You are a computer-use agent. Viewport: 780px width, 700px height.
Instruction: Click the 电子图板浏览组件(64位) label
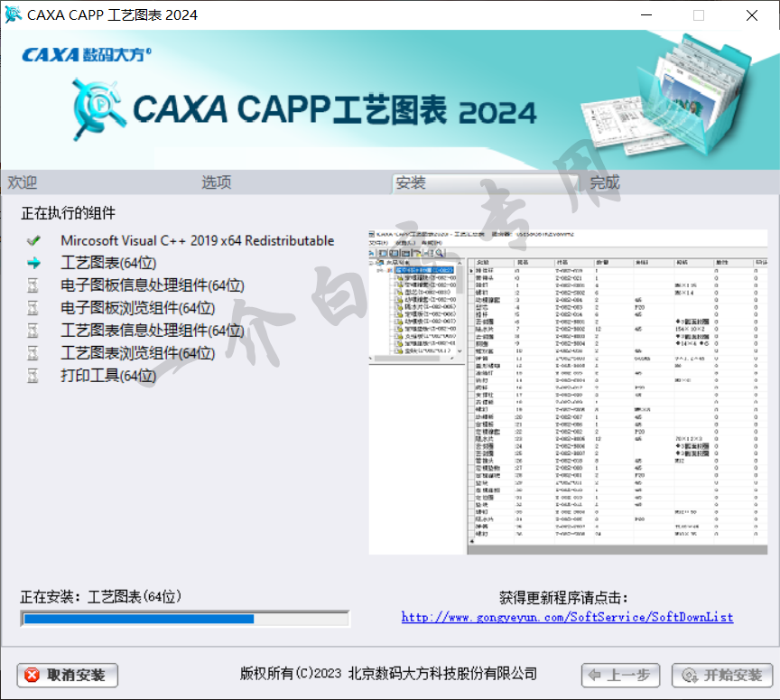[138, 308]
